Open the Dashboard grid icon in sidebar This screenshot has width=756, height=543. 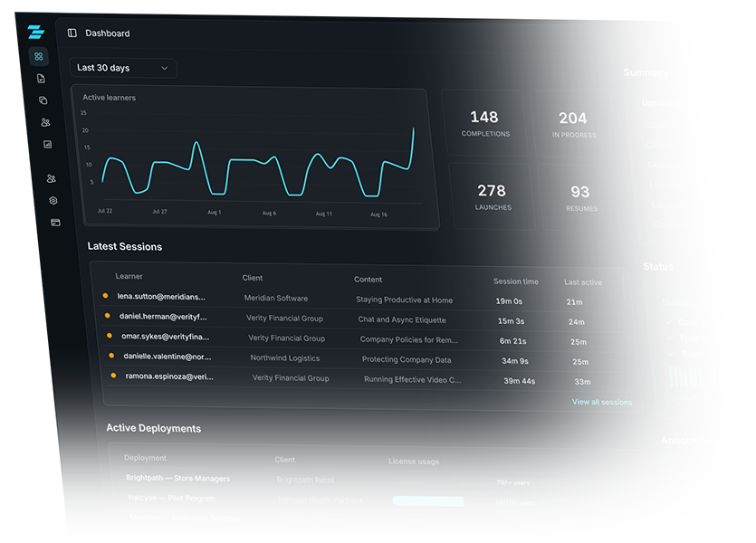(x=39, y=56)
